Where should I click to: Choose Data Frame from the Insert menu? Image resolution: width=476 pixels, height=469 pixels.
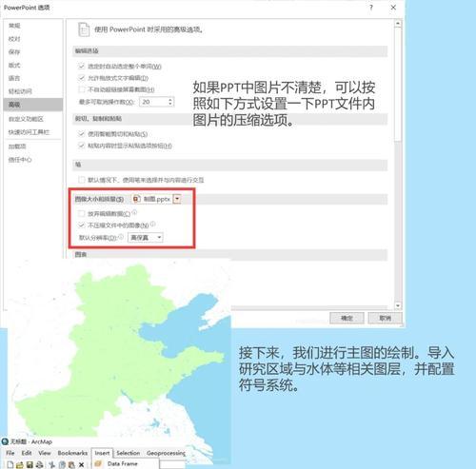[x=122, y=463]
